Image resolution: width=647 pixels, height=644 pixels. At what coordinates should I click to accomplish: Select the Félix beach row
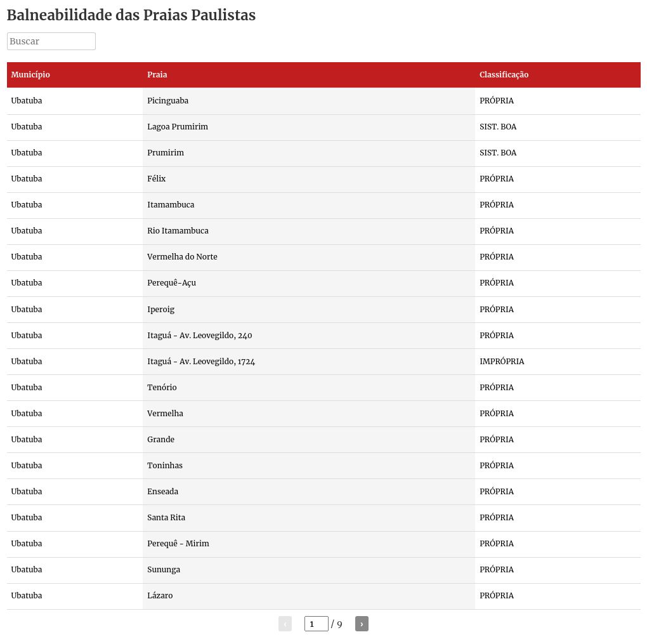(x=323, y=179)
